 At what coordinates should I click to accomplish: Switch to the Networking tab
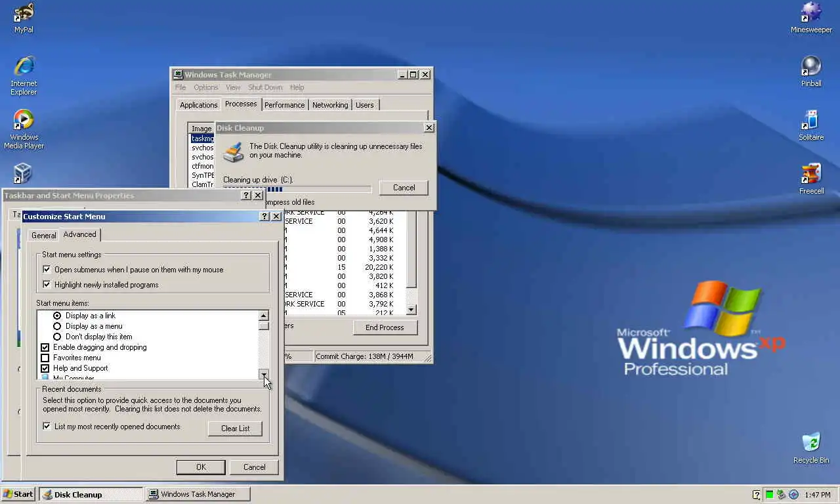(x=330, y=105)
